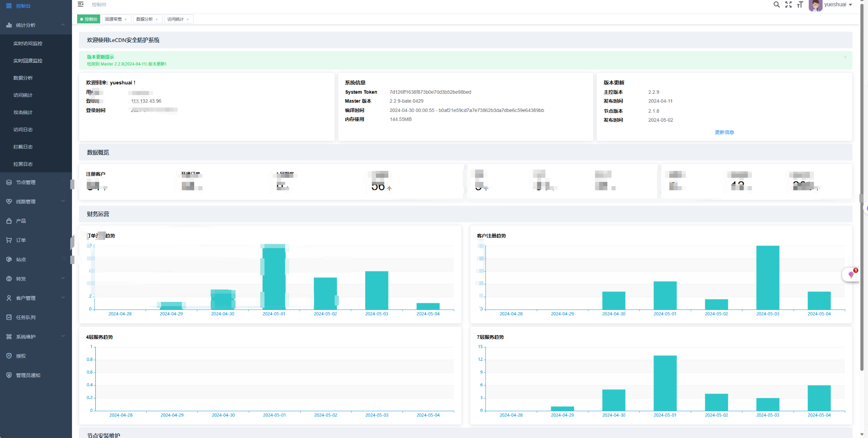
Task: Click the page vertical scrollbar
Action: coord(862,170)
